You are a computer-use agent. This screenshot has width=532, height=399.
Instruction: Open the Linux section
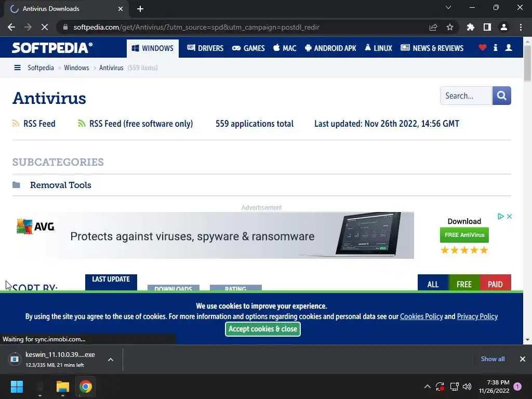378,48
